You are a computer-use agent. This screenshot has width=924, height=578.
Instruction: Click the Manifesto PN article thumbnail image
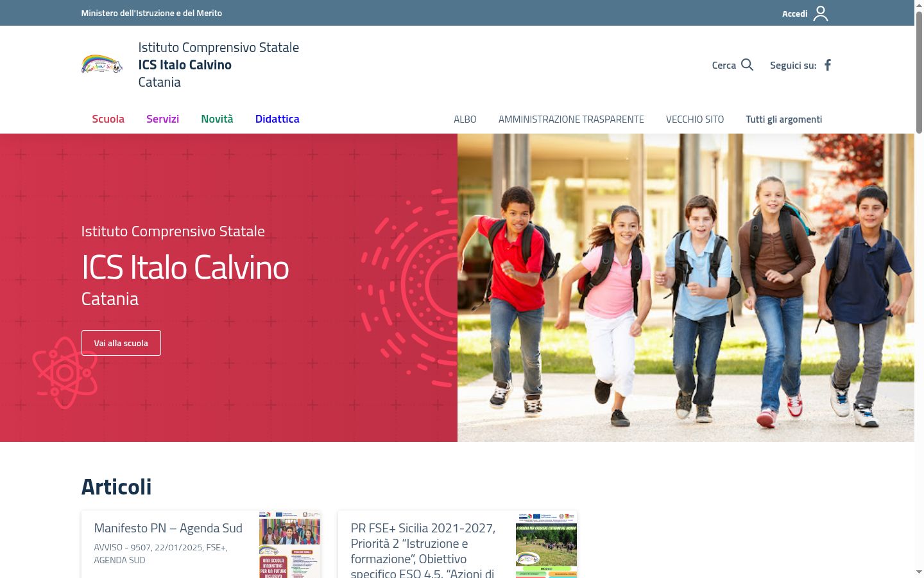(x=289, y=545)
